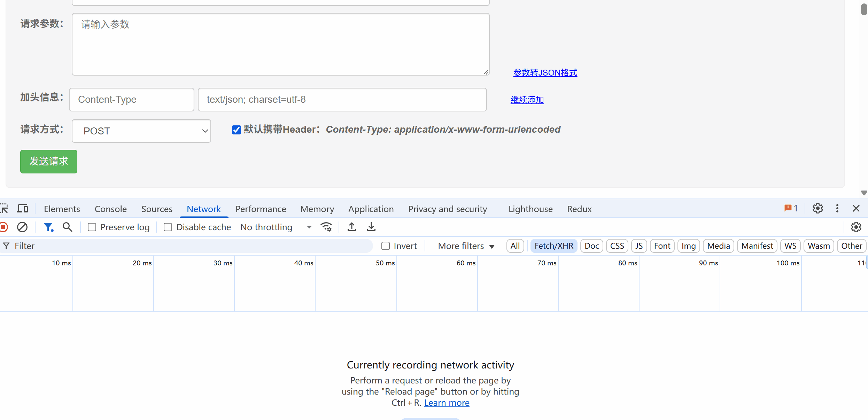
Task: Uncheck the default Header checkbox
Action: [237, 130]
